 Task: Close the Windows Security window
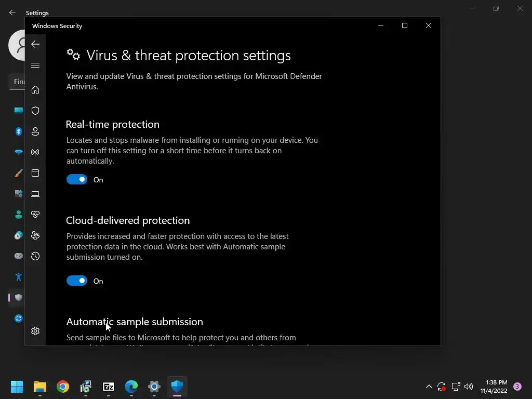pyautogui.click(x=429, y=25)
